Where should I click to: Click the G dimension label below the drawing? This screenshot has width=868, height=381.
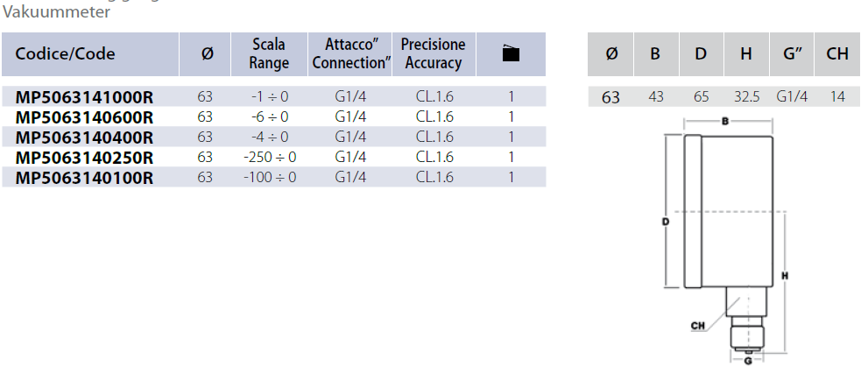(747, 360)
